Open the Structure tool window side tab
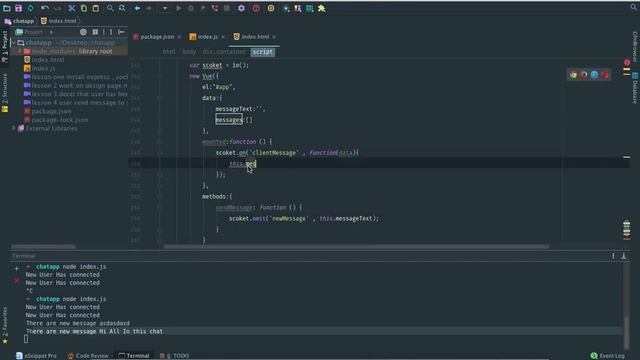The height and width of the screenshot is (360, 640). pos(4,93)
